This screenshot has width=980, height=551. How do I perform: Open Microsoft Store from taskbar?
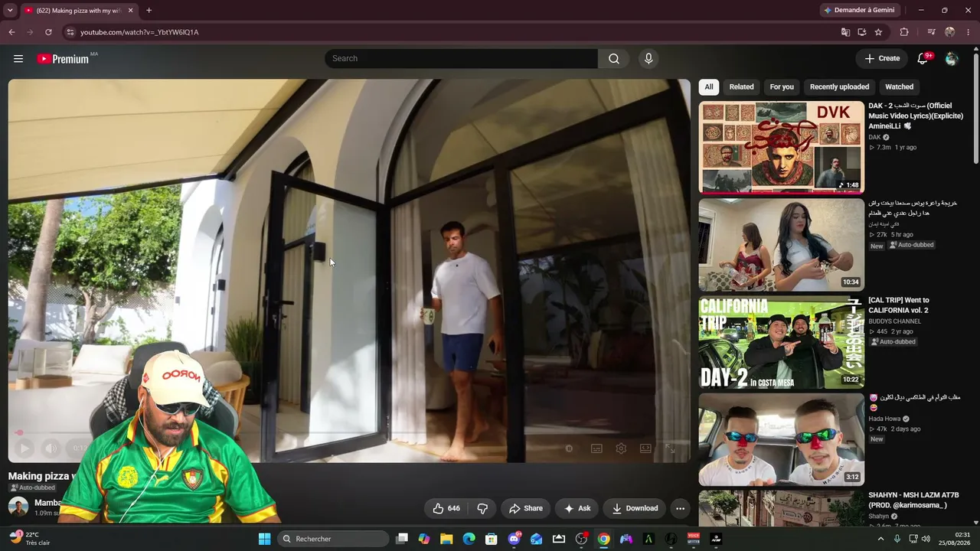click(492, 539)
